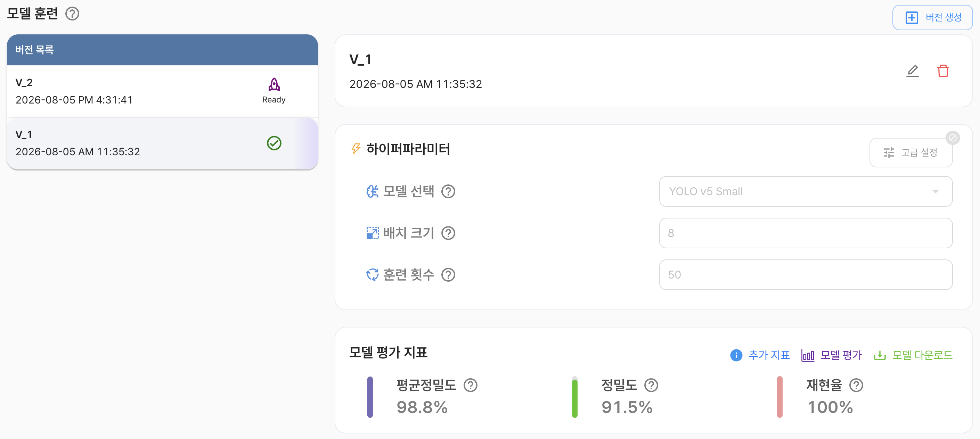The image size is (980, 439).
Task: Select V_2 in the version list
Action: pos(162,91)
